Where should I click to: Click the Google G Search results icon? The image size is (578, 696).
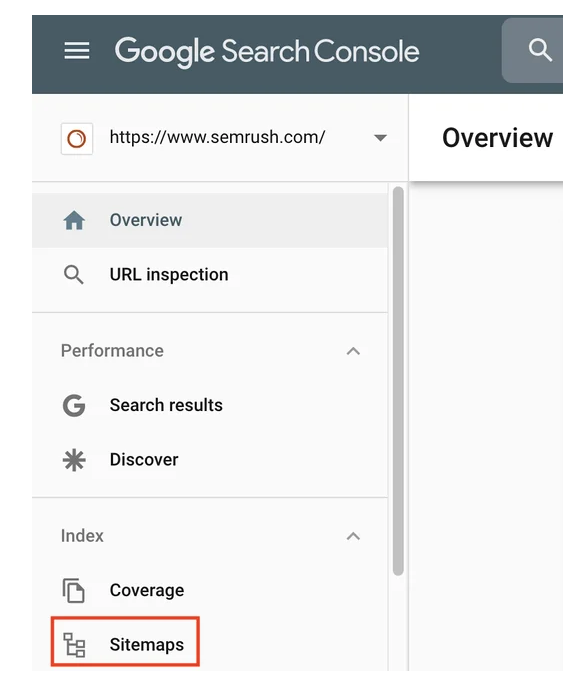tap(74, 405)
